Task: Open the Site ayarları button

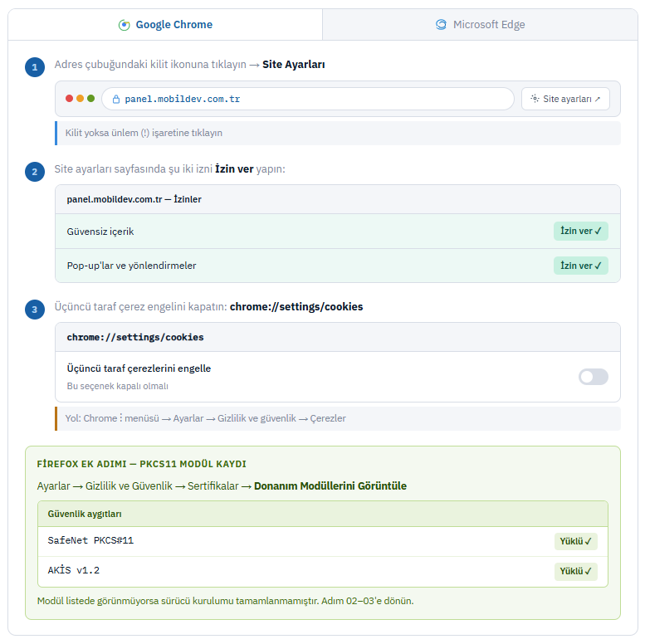Action: [x=565, y=99]
